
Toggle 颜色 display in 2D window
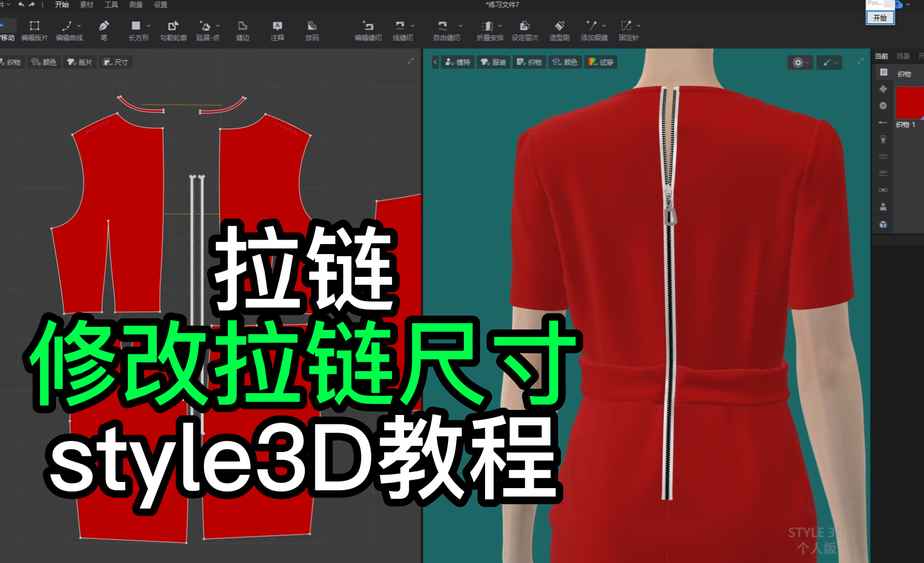tap(44, 62)
